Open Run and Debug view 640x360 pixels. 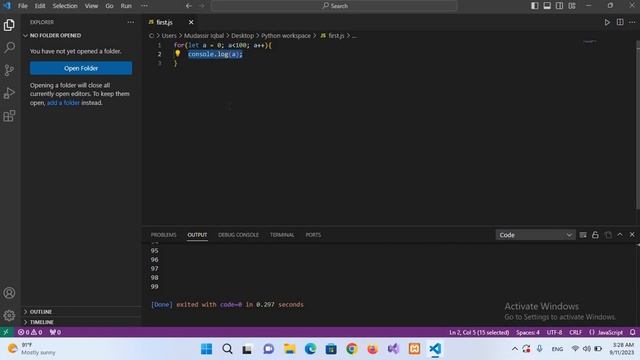[x=9, y=93]
